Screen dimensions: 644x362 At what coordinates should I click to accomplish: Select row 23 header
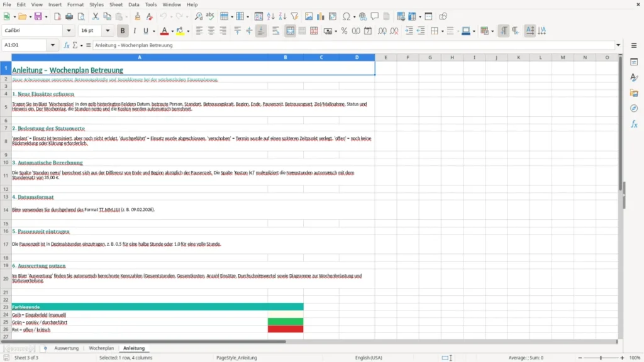point(6,307)
